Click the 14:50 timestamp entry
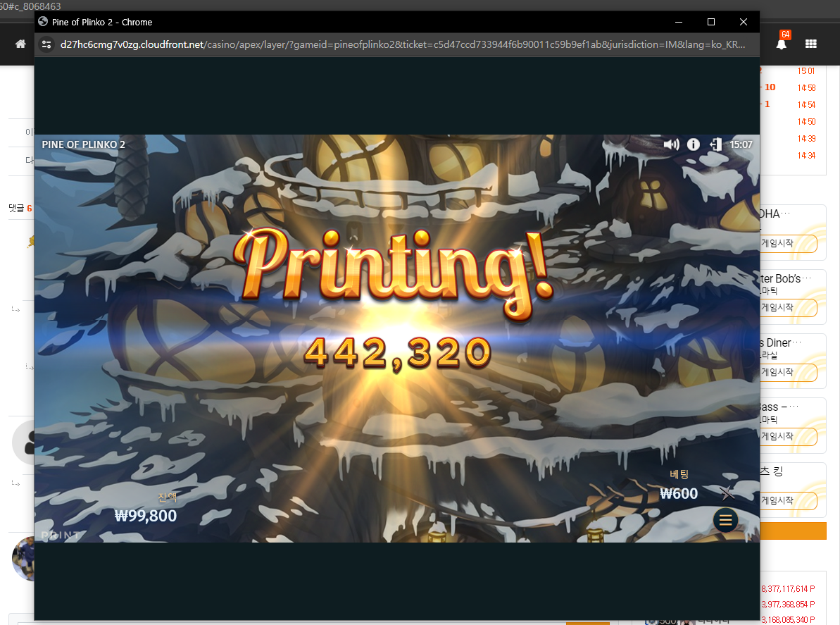The image size is (840, 625). pos(806,122)
